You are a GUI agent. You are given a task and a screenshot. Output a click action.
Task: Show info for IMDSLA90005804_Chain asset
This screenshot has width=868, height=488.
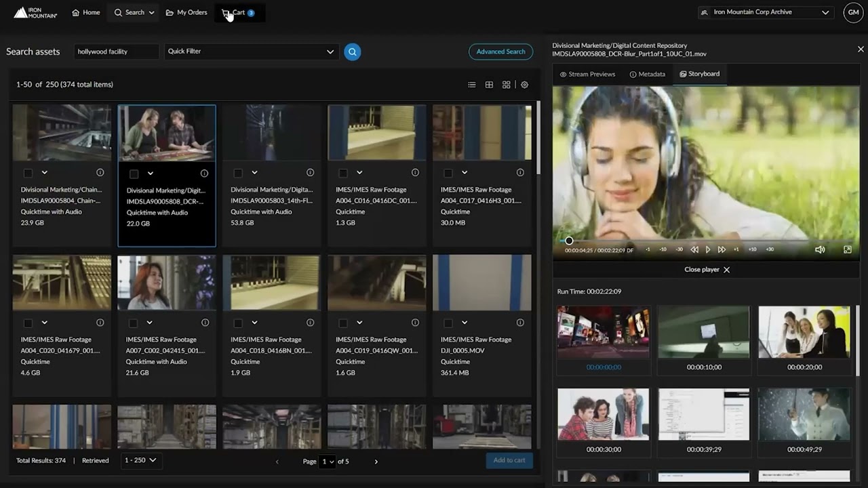tap(100, 173)
